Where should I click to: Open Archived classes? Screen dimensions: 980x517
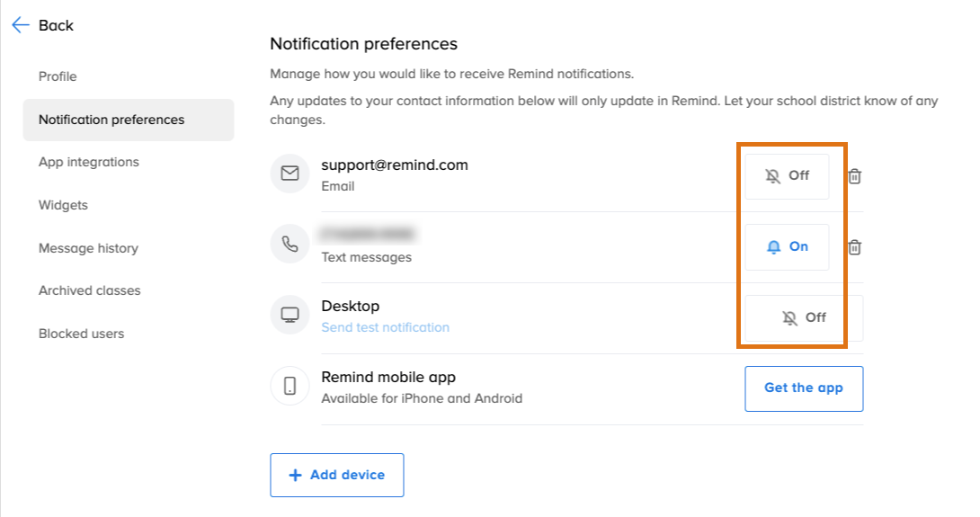(x=90, y=290)
